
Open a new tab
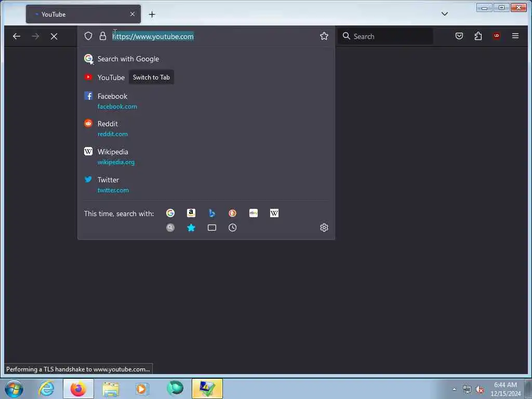tap(152, 14)
